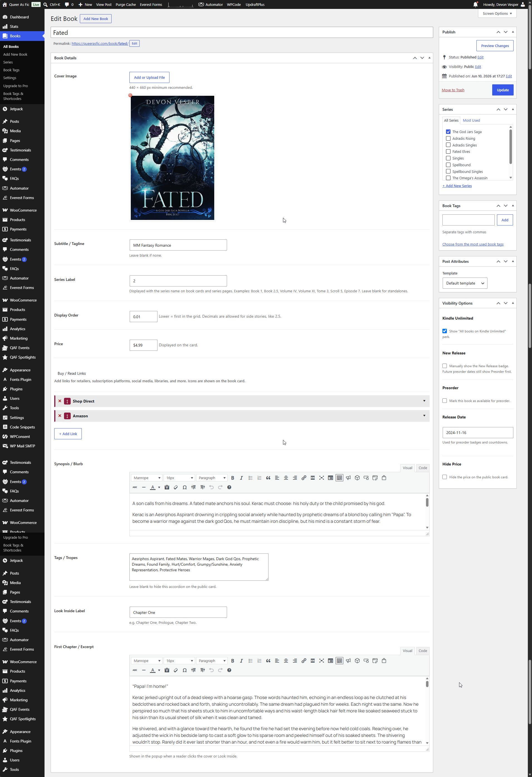Check the Spellbound Singles series
The height and width of the screenshot is (777, 532).
(x=448, y=171)
